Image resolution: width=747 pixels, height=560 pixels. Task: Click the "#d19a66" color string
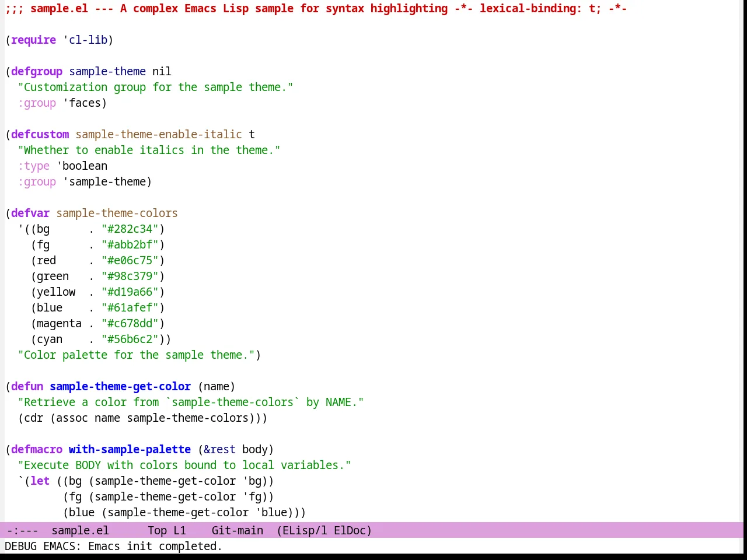(x=130, y=292)
